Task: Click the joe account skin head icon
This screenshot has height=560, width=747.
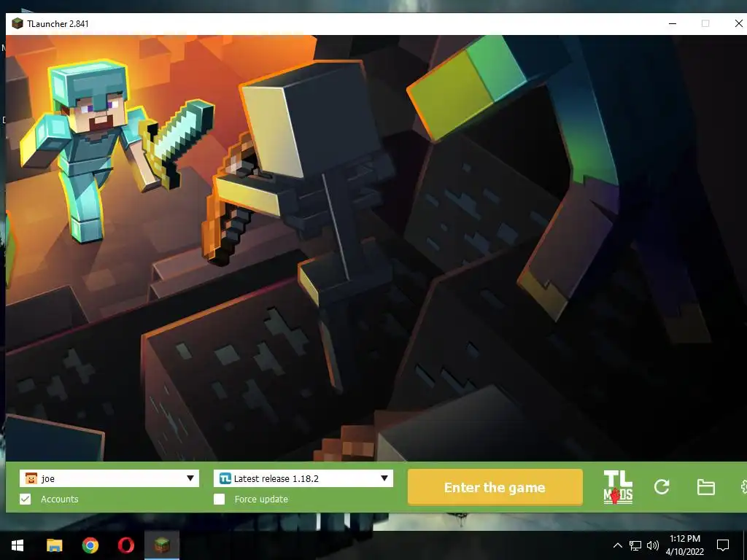Action: pos(31,478)
